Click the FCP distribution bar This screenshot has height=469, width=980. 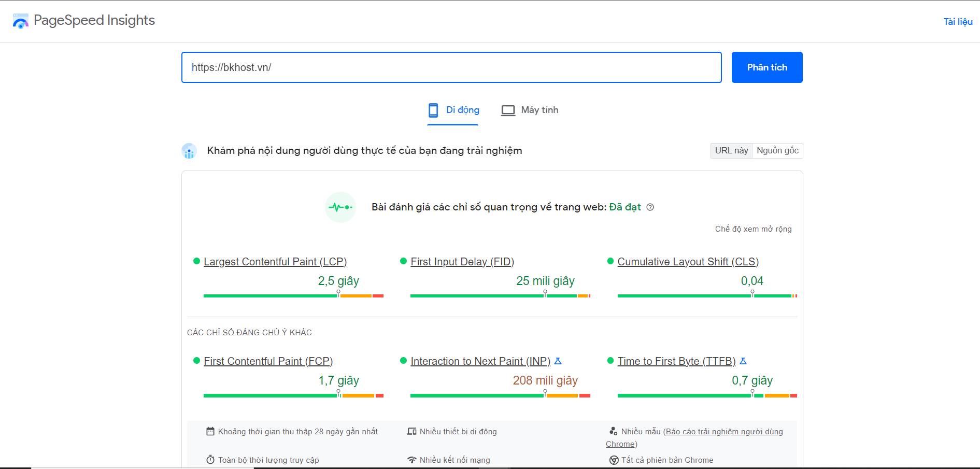[x=293, y=395]
